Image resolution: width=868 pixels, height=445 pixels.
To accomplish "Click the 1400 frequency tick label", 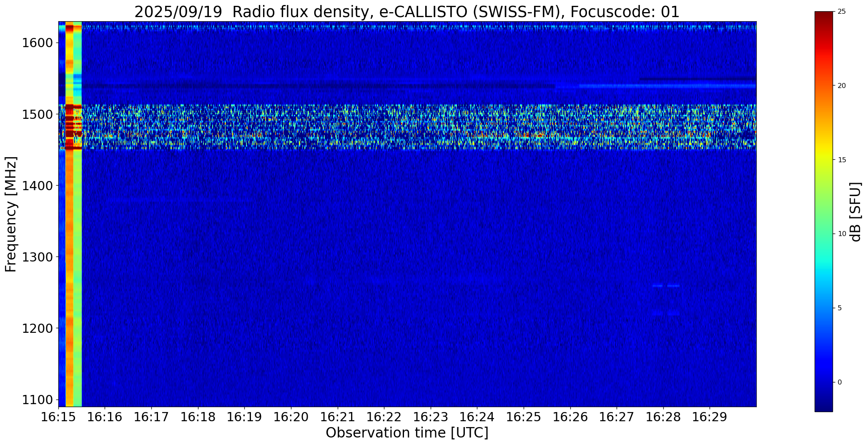I will pos(38,186).
